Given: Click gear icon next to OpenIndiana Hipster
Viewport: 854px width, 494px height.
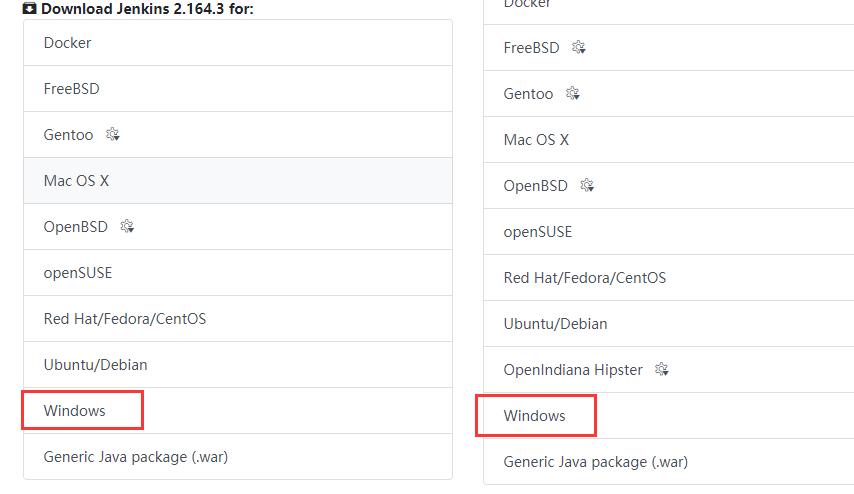Looking at the screenshot, I should click(661, 369).
